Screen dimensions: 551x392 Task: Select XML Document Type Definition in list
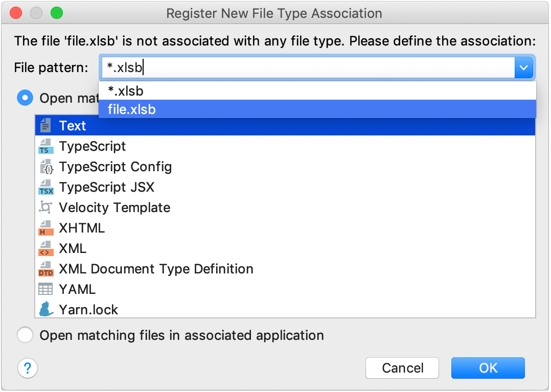[156, 269]
